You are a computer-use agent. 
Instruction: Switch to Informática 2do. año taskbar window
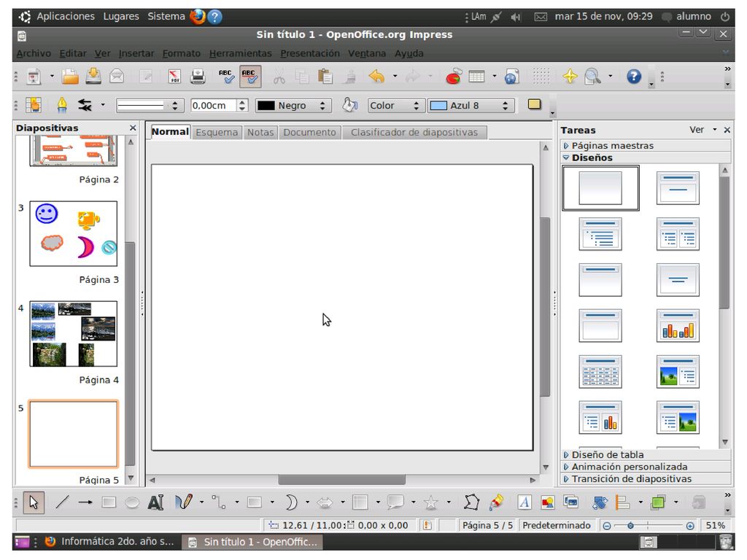pos(109,542)
